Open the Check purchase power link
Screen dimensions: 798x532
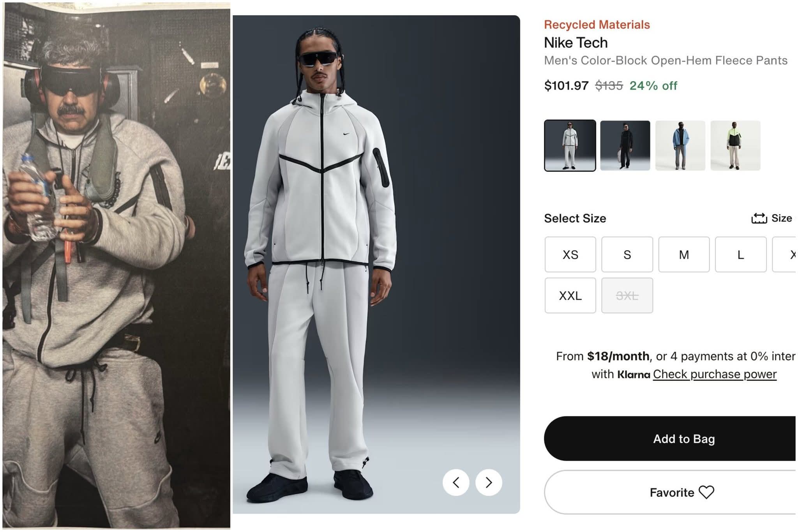tap(715, 374)
